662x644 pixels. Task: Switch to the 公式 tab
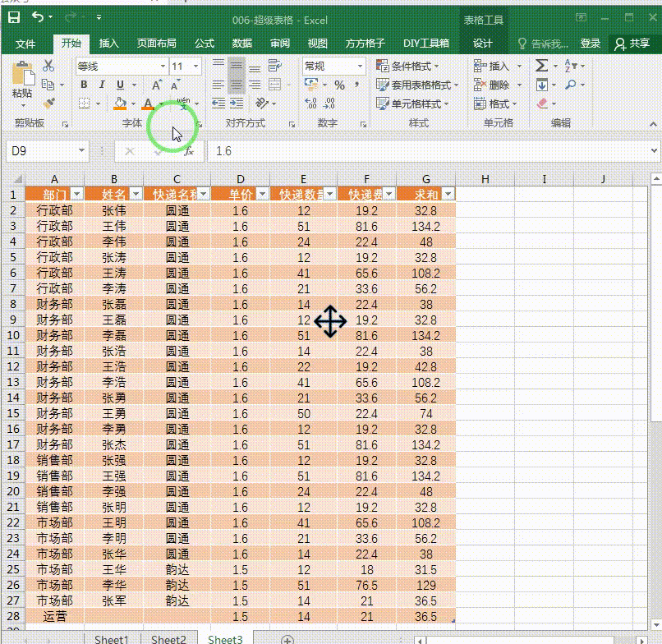pyautogui.click(x=205, y=44)
